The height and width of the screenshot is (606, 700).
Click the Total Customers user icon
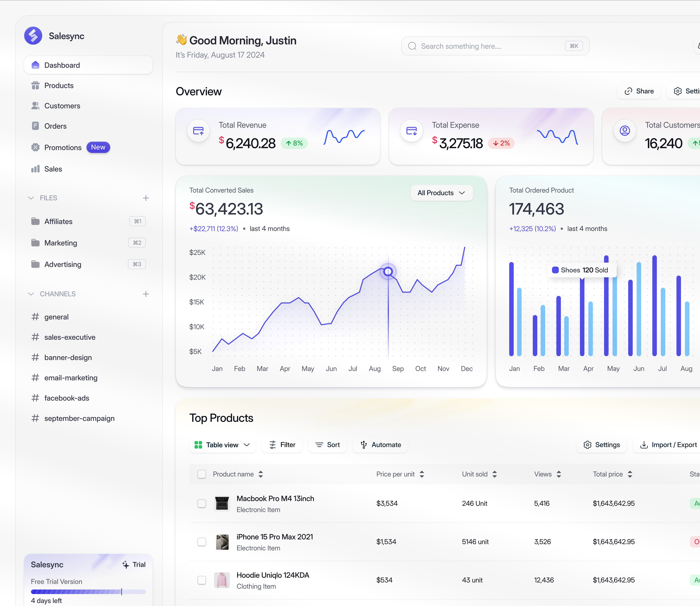[625, 131]
